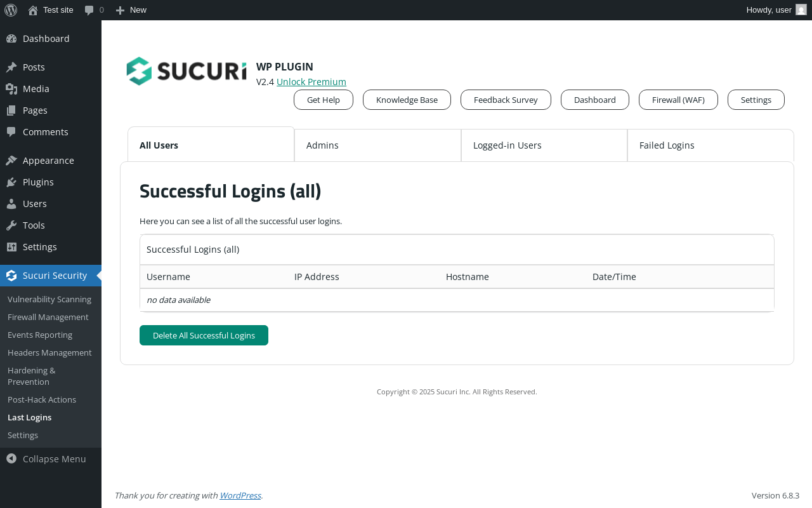Open Settings under Sucuri Security submenu
Viewport: 812px width, 508px height.
[51, 435]
